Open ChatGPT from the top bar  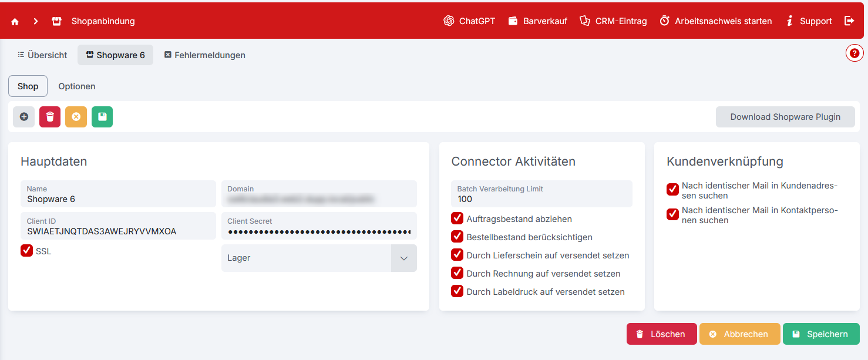pos(469,21)
